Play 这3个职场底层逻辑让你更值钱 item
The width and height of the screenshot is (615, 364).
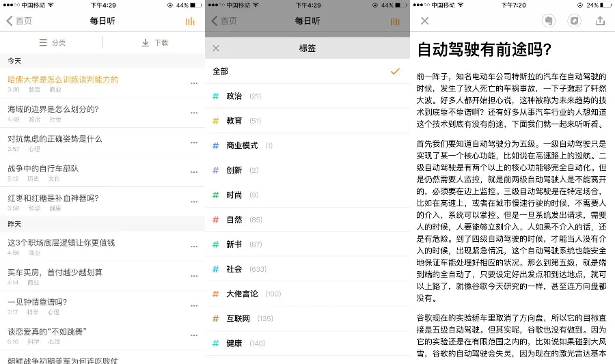[102, 247]
